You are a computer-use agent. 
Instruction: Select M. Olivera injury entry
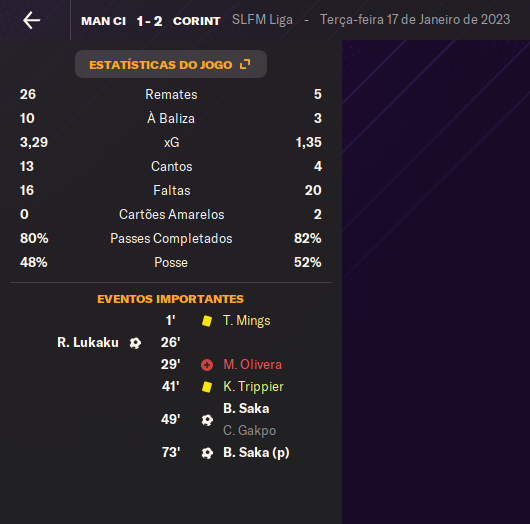coord(252,364)
